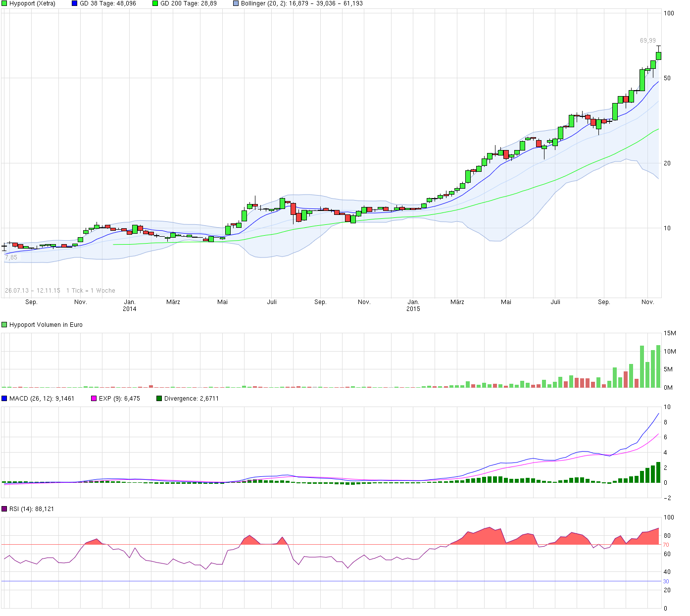This screenshot has height=616, width=690.
Task: Click the '2015' year label on time axis
Action: pos(413,309)
